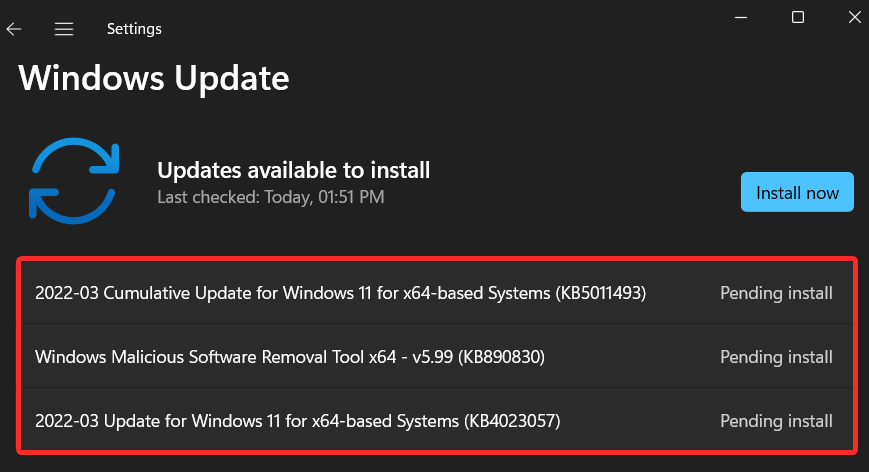Click the Settings title text
Viewport: 869px width, 472px height.
pos(134,29)
